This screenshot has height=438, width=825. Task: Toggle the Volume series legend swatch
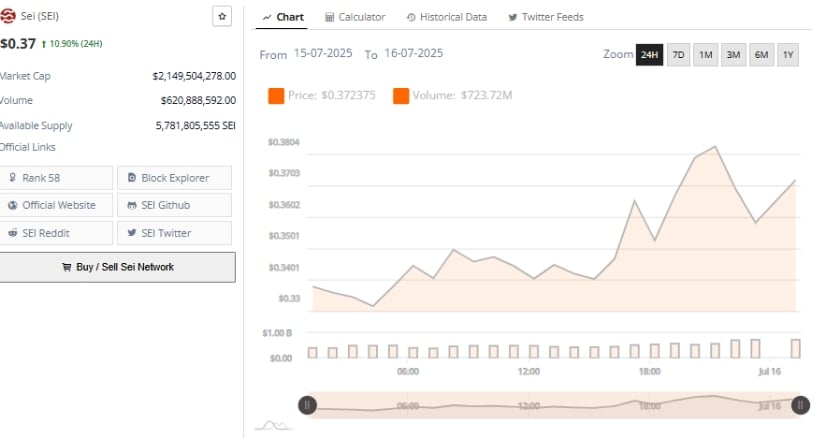coord(401,96)
